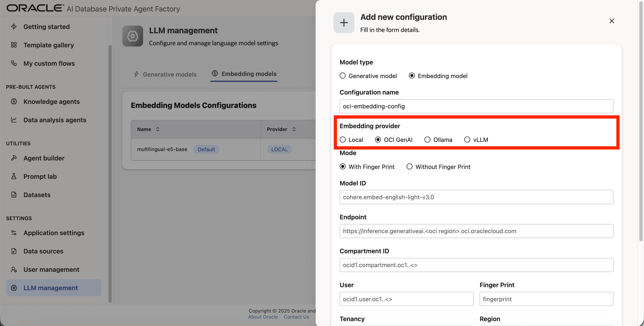Viewport: 644px width, 326px height.
Task: Click the User management person icon
Action: [x=14, y=269]
